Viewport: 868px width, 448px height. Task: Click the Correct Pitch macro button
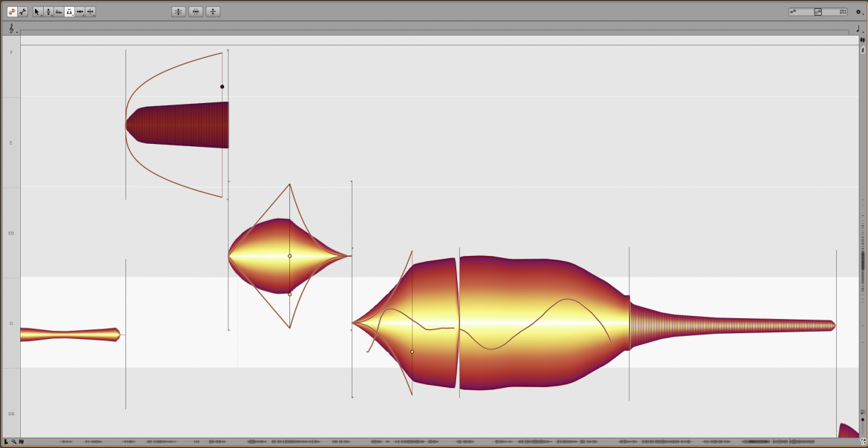click(x=178, y=11)
